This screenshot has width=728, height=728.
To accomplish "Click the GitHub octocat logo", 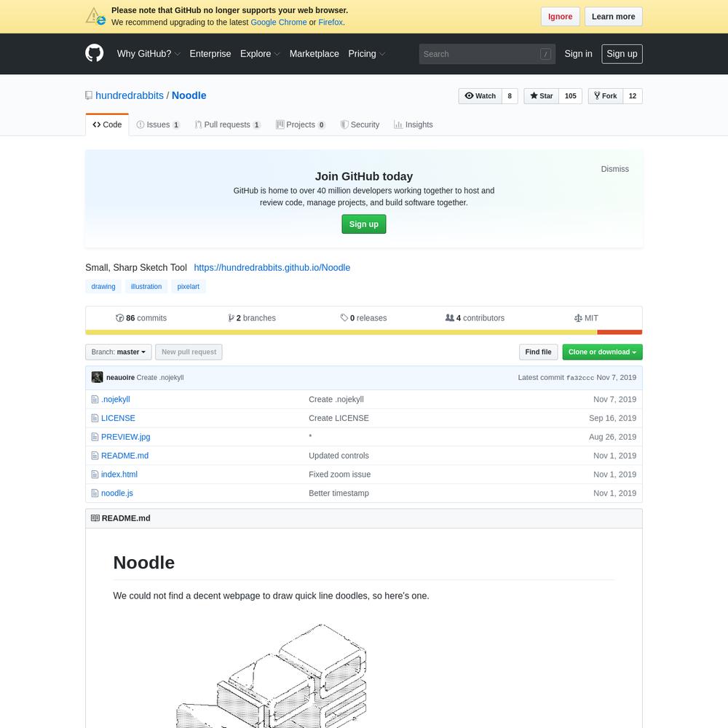I will 94,53.
